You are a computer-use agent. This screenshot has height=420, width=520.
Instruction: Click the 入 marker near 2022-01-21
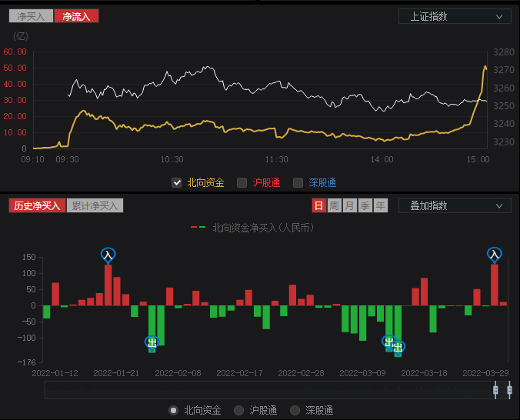click(108, 255)
